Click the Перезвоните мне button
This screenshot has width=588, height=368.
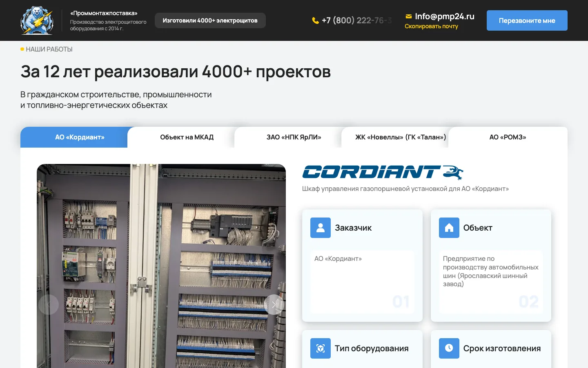[527, 20]
